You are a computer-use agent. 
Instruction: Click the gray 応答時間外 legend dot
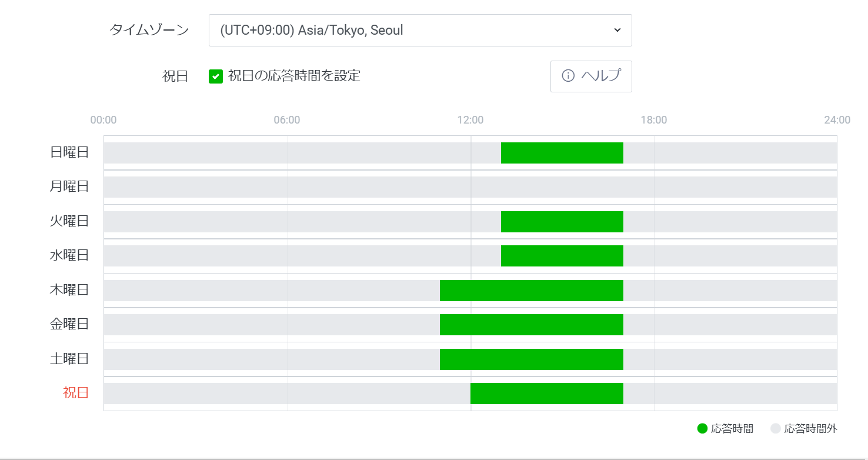coord(775,429)
